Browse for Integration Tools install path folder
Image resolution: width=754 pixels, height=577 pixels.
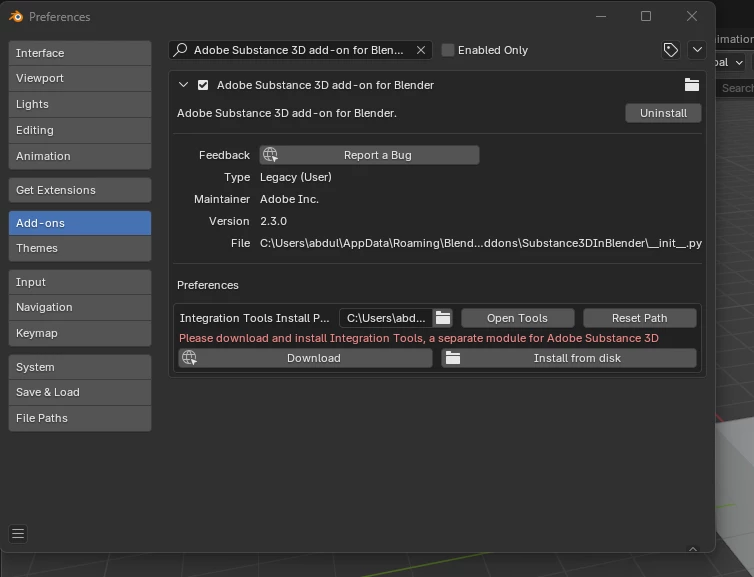[x=443, y=318]
